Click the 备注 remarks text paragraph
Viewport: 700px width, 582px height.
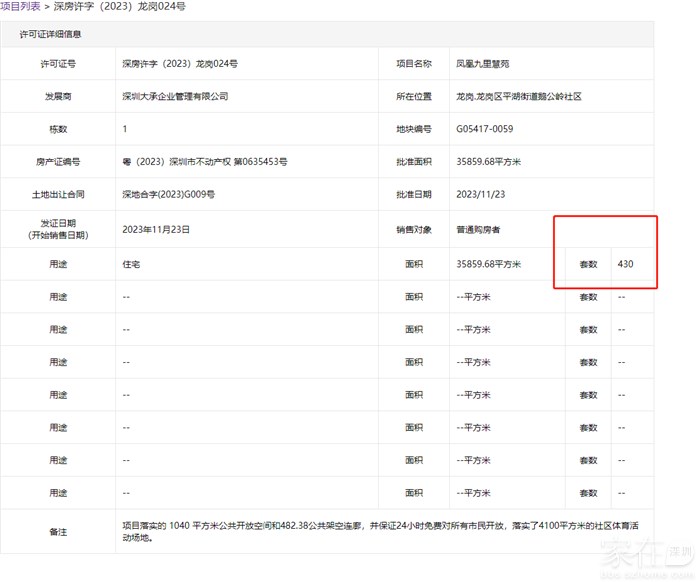click(380, 530)
